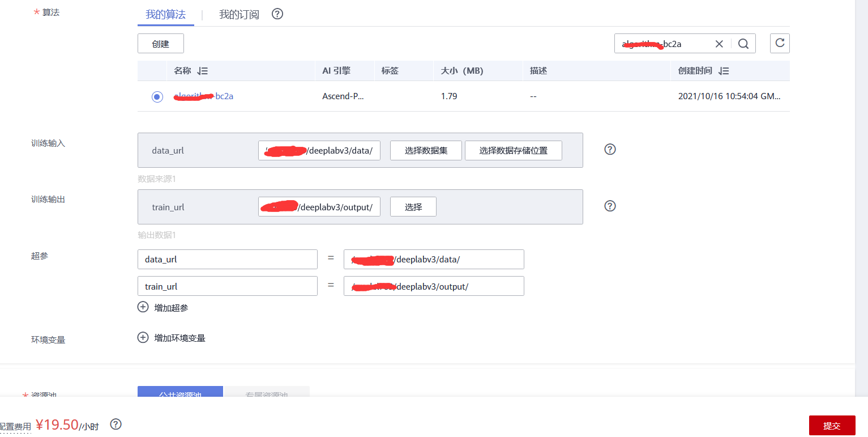Open the help icon beside 我的订阅
Image resolution: width=868 pixels, height=437 pixels.
pyautogui.click(x=277, y=14)
